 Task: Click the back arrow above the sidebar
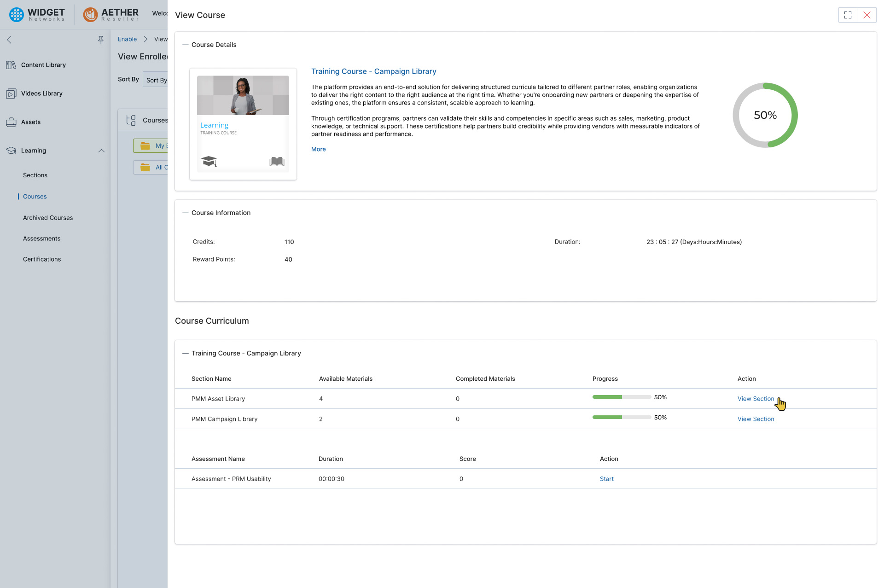click(x=9, y=40)
